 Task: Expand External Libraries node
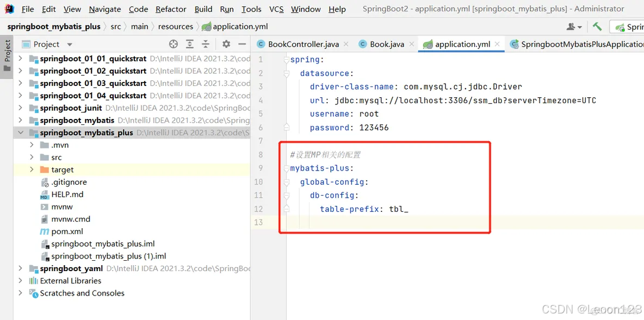(21, 281)
